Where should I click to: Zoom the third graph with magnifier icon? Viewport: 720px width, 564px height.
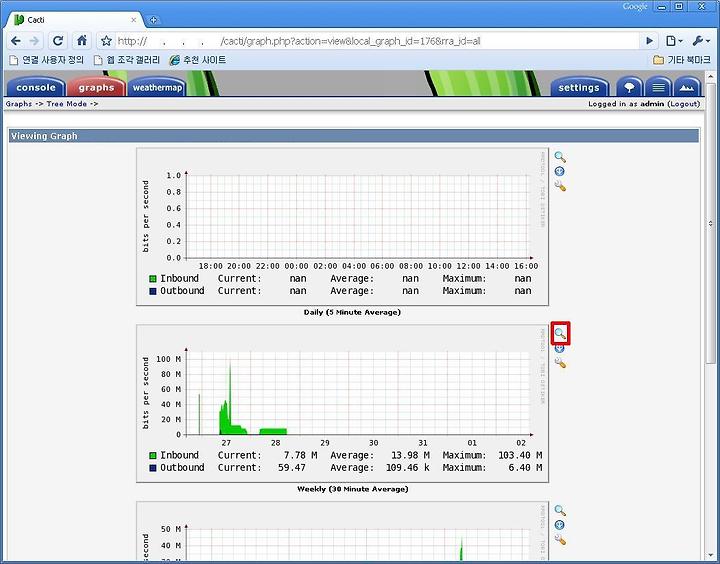coord(560,510)
